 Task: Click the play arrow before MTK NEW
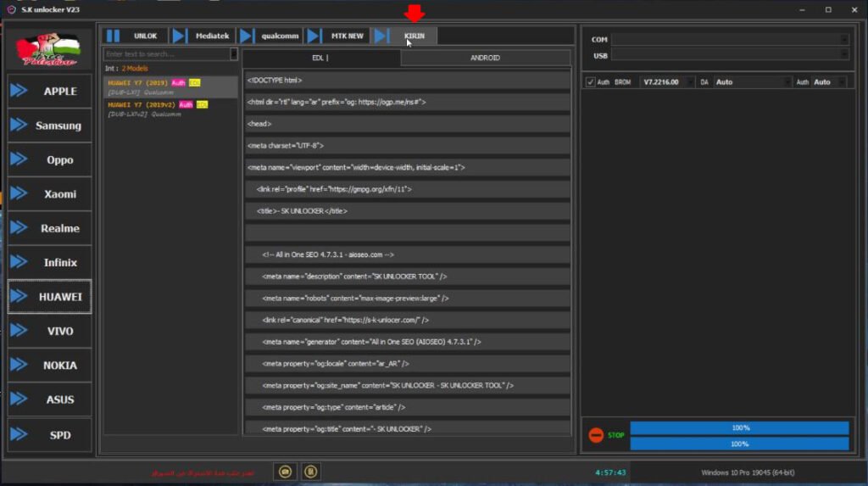(314, 36)
